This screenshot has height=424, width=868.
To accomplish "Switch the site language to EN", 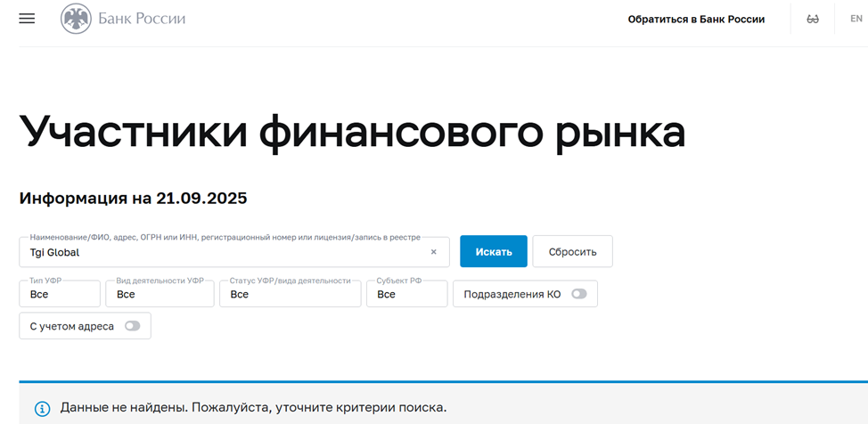I will point(856,19).
